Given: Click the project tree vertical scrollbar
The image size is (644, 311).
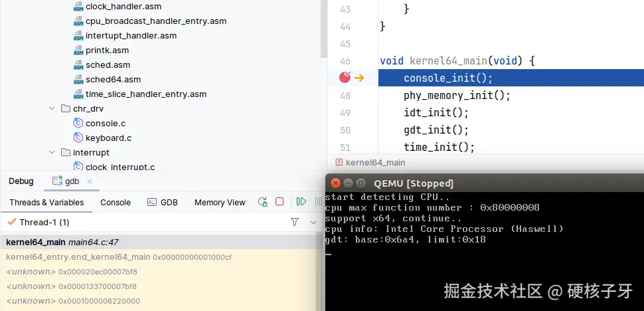Looking at the screenshot, I should pyautogui.click(x=324, y=29).
